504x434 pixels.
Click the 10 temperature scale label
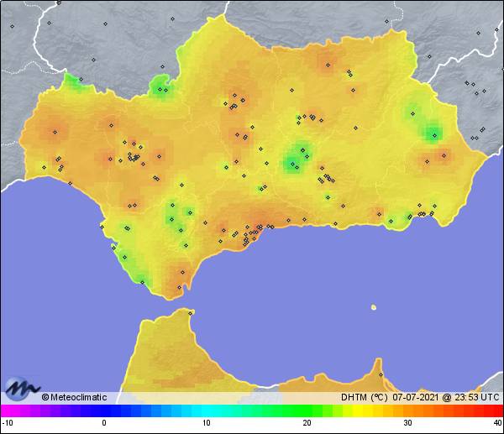207,423
